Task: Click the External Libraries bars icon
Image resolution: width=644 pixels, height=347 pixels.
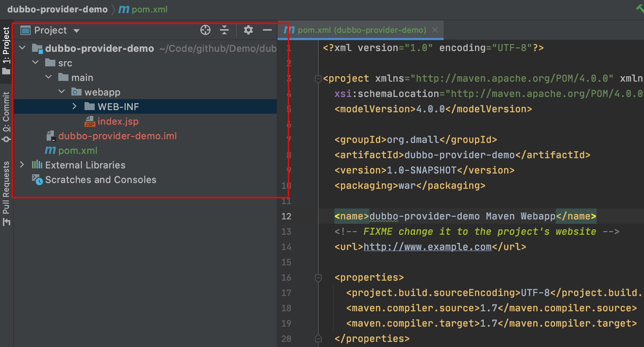Action: [37, 164]
